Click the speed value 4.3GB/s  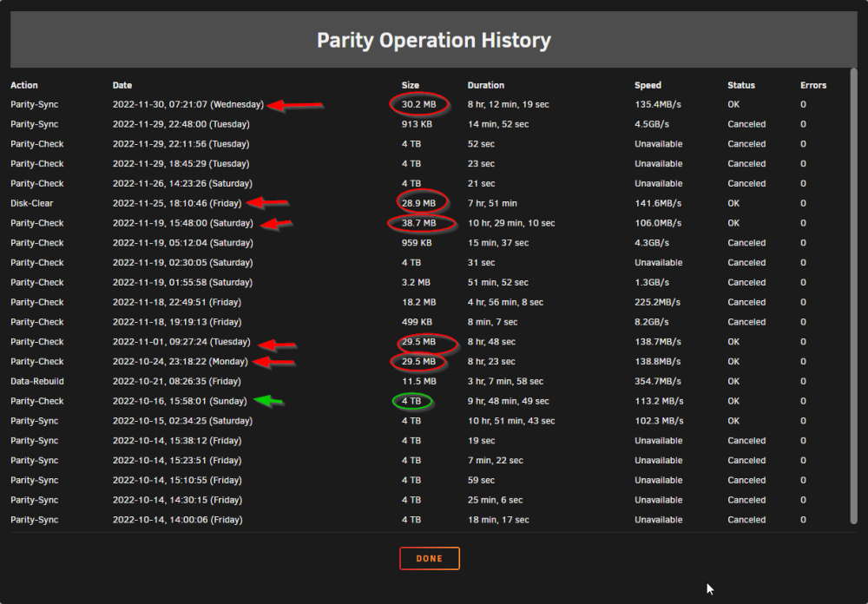(x=652, y=243)
